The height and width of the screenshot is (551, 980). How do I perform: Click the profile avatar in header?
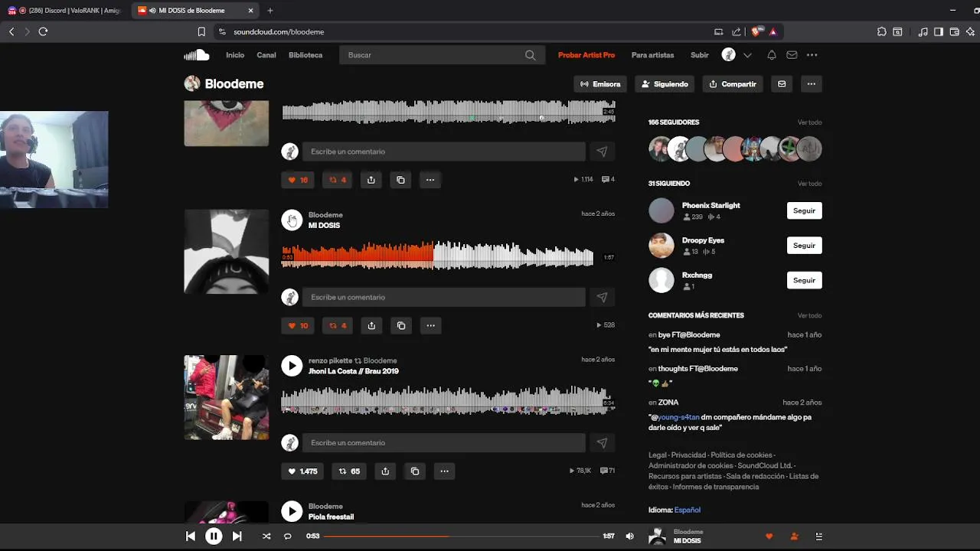[729, 55]
